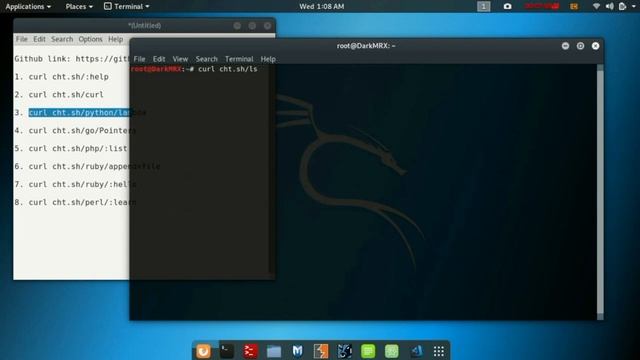This screenshot has width=640, height=360.
Task: Click the camera screenshot icon in top bar
Action: [x=507, y=6]
